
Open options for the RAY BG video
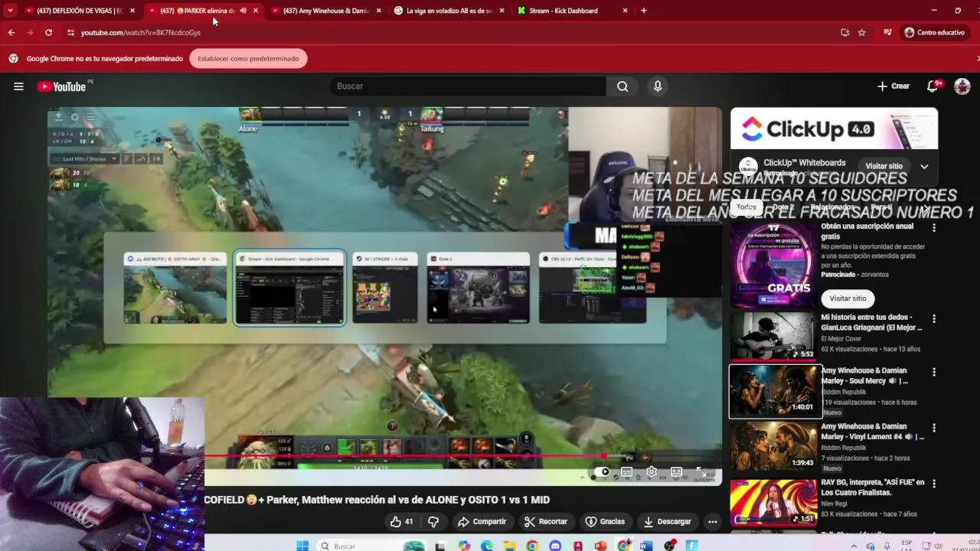click(x=933, y=484)
